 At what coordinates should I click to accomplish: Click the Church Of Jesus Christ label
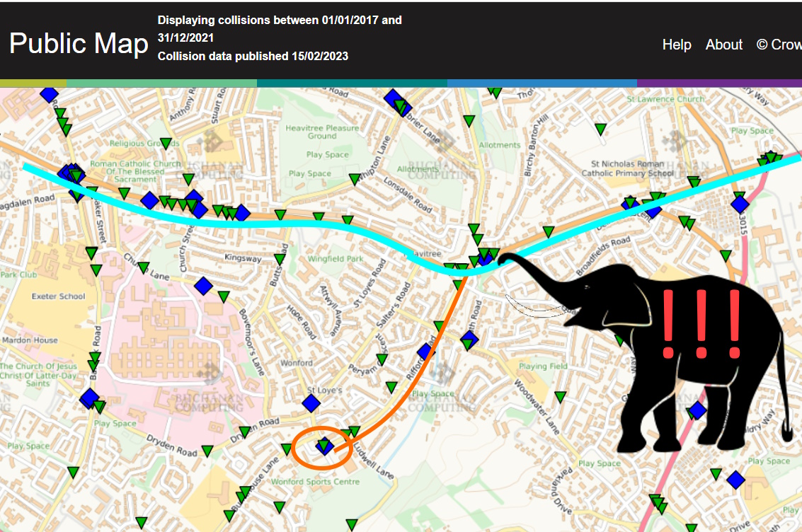[38, 375]
